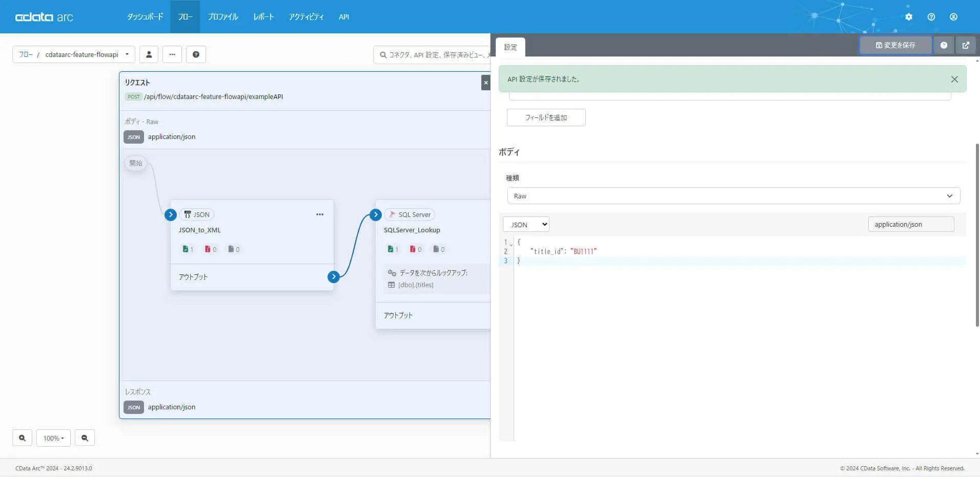Open JSON_to_XML connector ellipsis menu

320,214
